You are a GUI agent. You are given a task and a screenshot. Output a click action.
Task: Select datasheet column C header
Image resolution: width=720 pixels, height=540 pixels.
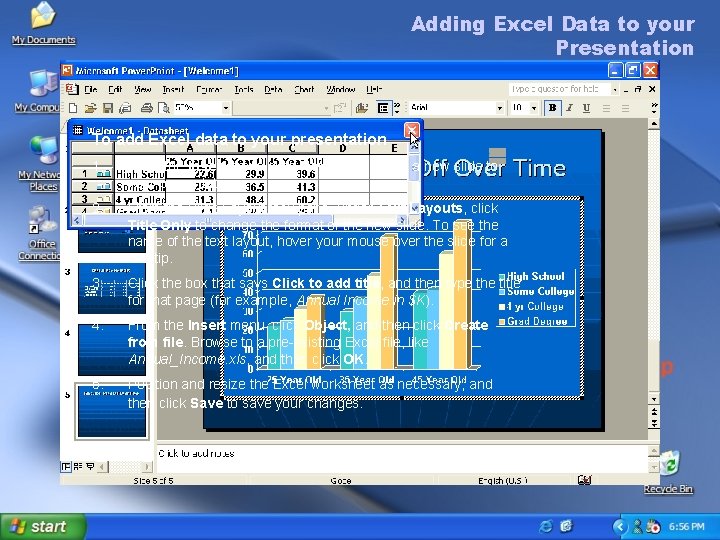coord(292,148)
